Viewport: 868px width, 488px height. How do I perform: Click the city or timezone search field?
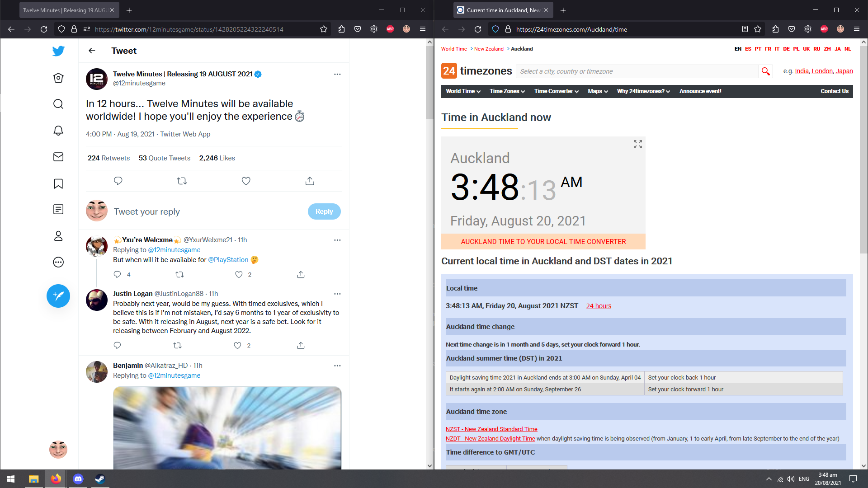637,71
